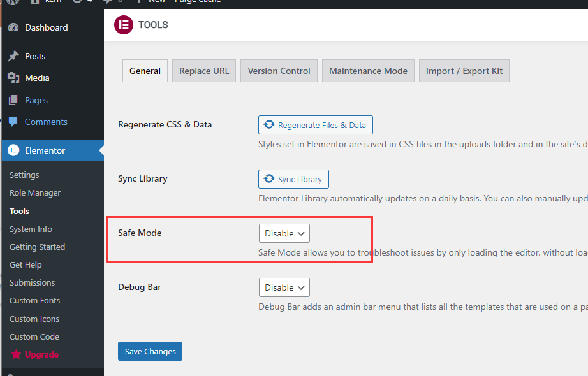Open the Debug Bar dropdown
588x376 pixels.
click(x=284, y=287)
